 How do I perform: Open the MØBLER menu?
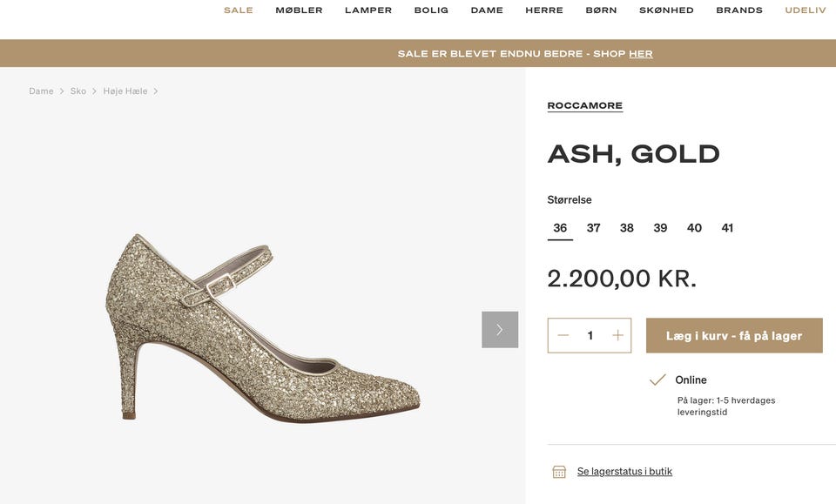pyautogui.click(x=299, y=10)
